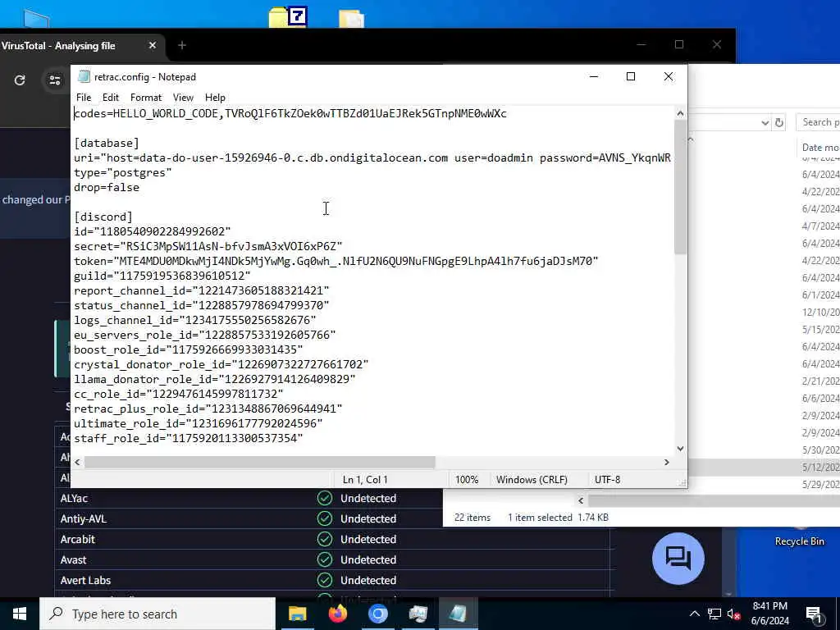This screenshot has height=630, width=840.
Task: Refresh the File Explorer folder
Action: [779, 123]
